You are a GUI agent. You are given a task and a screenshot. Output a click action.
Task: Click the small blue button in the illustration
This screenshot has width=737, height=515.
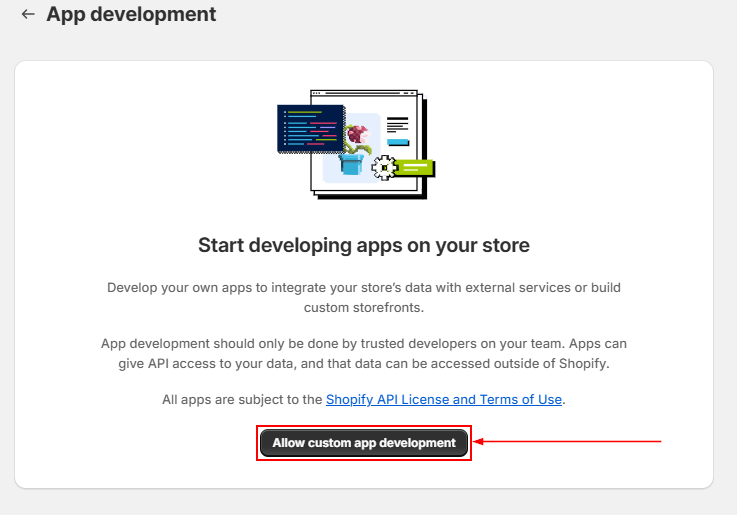pyautogui.click(x=398, y=142)
